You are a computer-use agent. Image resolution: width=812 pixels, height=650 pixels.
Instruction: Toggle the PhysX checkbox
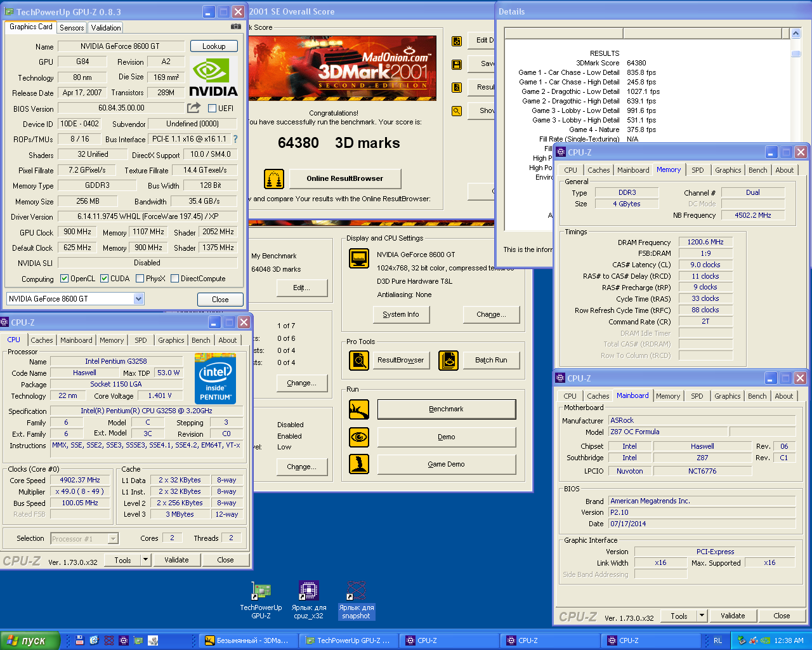pyautogui.click(x=140, y=279)
